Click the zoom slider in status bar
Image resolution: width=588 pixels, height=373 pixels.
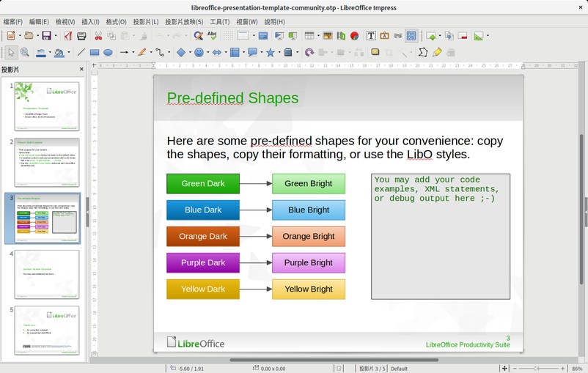pos(536,368)
